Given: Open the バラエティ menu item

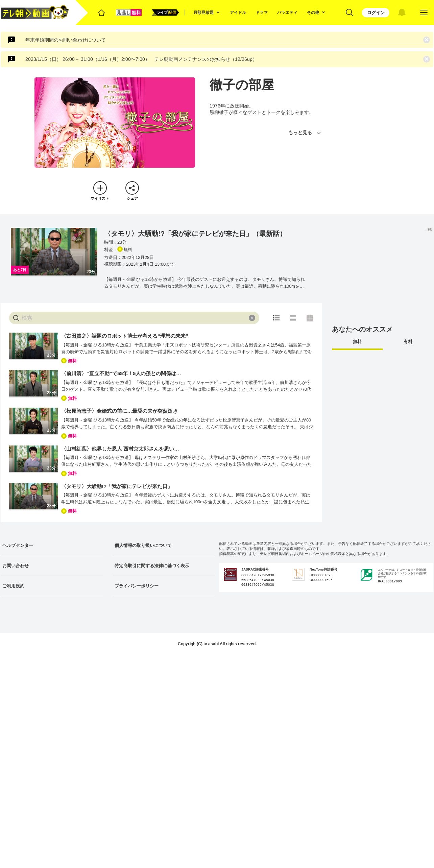Looking at the screenshot, I should click(x=287, y=13).
